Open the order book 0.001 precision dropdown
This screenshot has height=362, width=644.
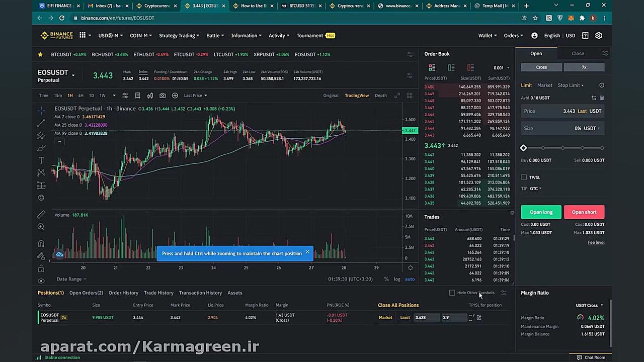point(501,68)
